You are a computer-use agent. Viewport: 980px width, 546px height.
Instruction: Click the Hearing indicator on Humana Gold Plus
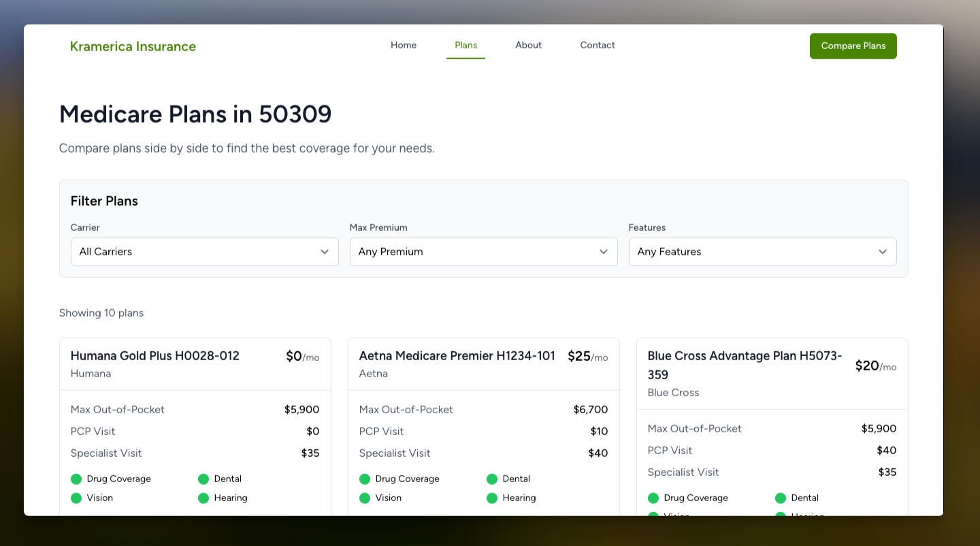pyautogui.click(x=203, y=498)
